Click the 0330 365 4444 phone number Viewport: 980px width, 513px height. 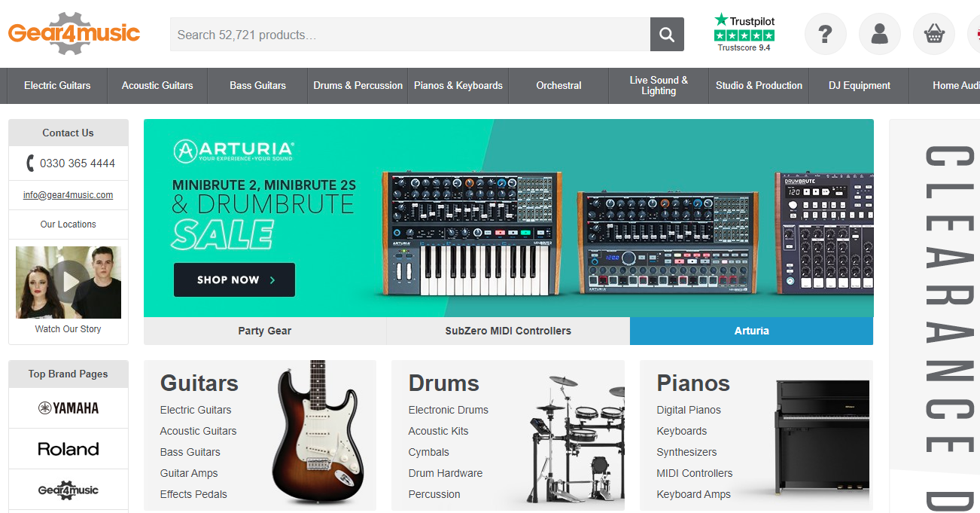78,163
